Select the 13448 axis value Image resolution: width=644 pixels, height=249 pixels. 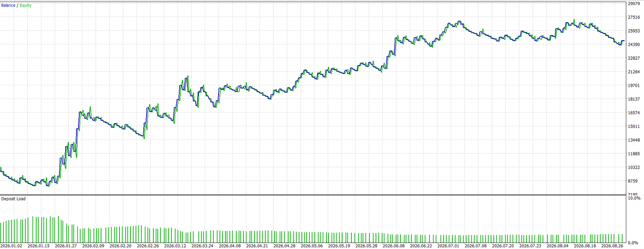634,140
